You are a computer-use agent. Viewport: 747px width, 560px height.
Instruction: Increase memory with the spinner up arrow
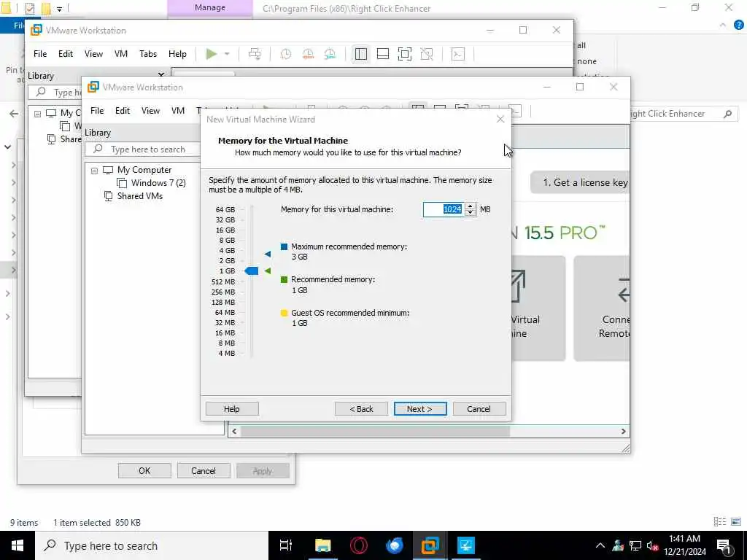(471, 206)
